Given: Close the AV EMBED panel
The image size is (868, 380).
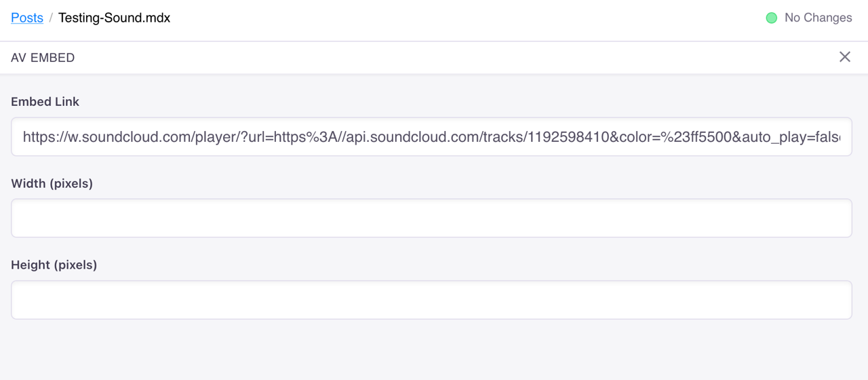Looking at the screenshot, I should (844, 57).
